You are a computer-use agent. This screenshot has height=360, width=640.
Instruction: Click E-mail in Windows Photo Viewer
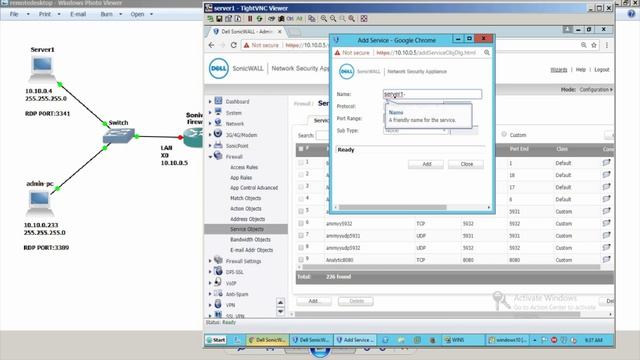tap(78, 14)
